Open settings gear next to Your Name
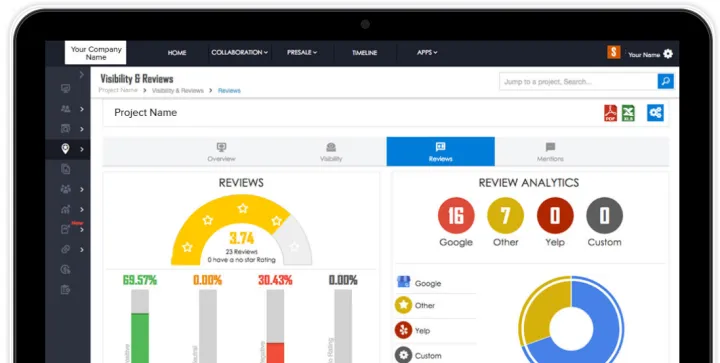This screenshot has height=363, width=720. coord(668,54)
